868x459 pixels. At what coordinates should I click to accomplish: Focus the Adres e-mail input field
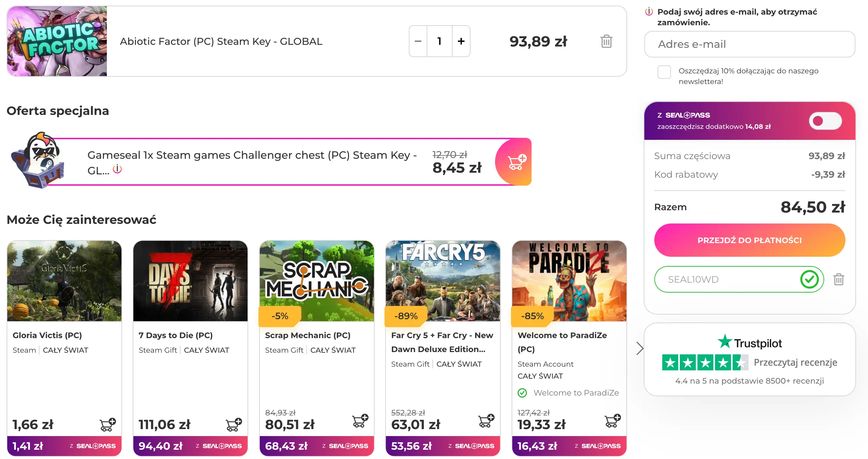coord(750,44)
